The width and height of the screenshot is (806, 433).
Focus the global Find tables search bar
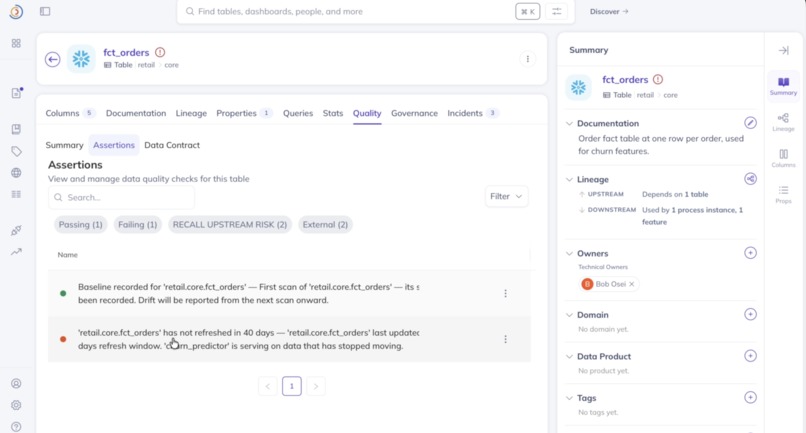pos(348,11)
